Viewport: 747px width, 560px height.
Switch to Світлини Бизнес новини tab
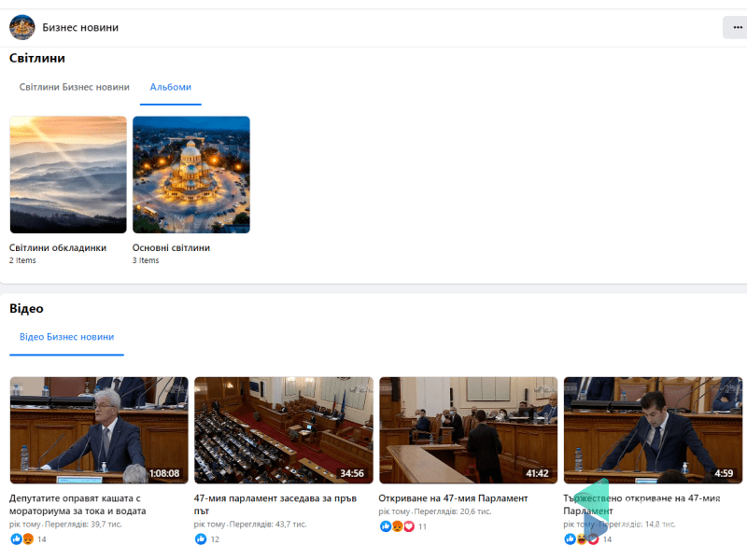pyautogui.click(x=75, y=87)
